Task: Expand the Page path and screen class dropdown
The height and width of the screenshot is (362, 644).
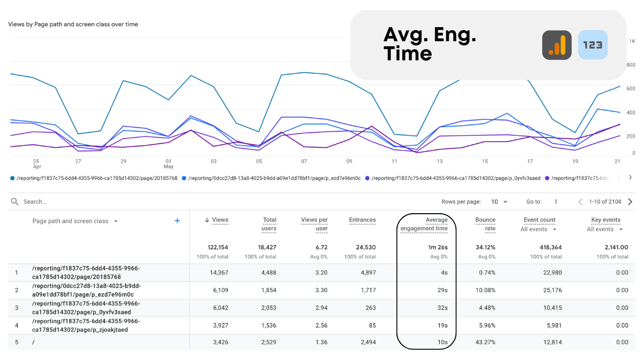Action: (x=116, y=221)
